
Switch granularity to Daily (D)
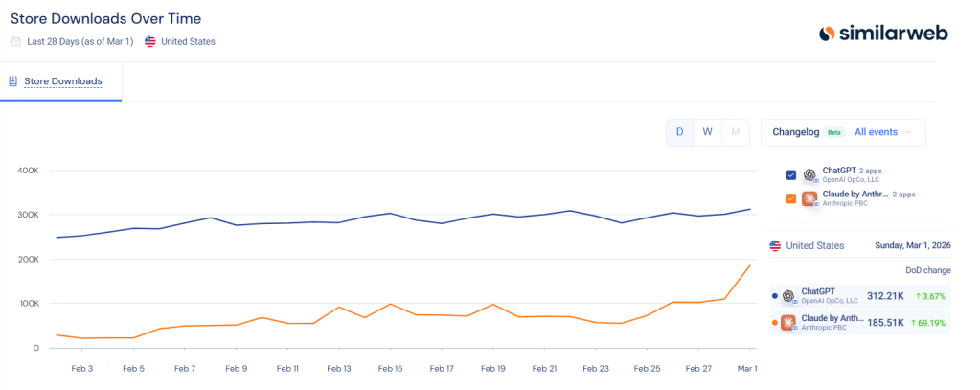point(680,132)
